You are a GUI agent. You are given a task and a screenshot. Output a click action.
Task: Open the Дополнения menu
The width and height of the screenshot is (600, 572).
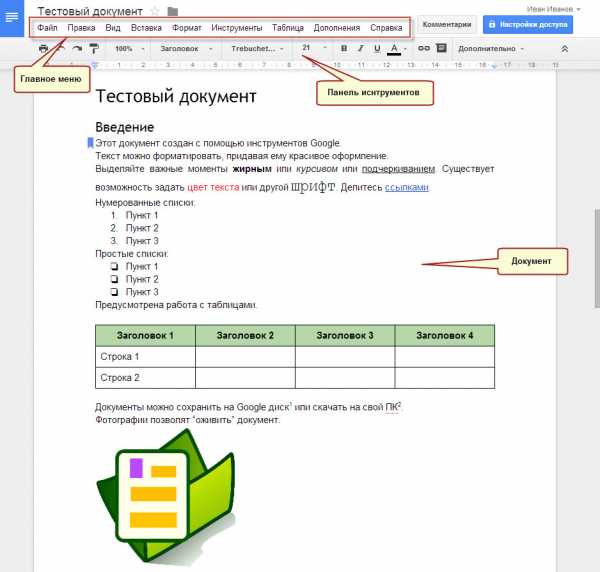coord(337,28)
